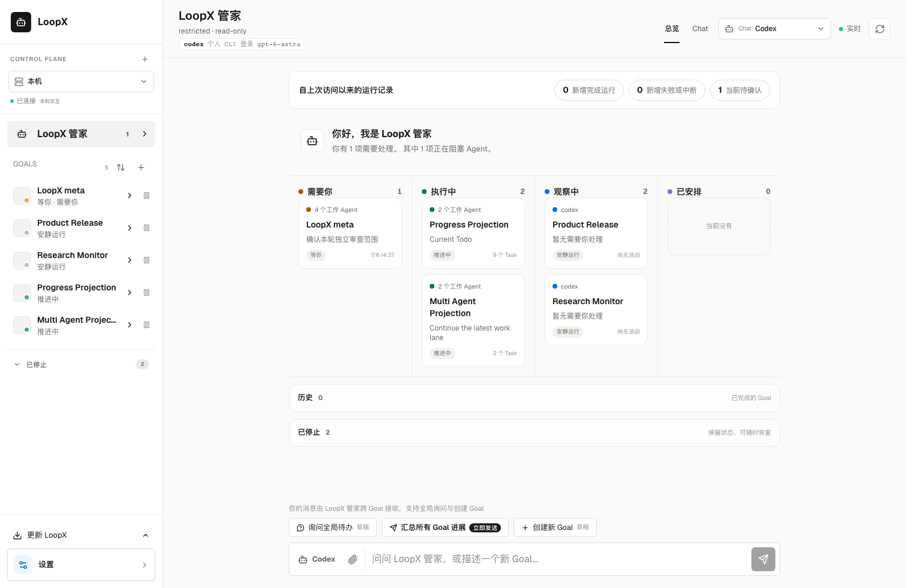Pause the Research Monitor goal
Screen dimensions: 906x588
(147, 260)
